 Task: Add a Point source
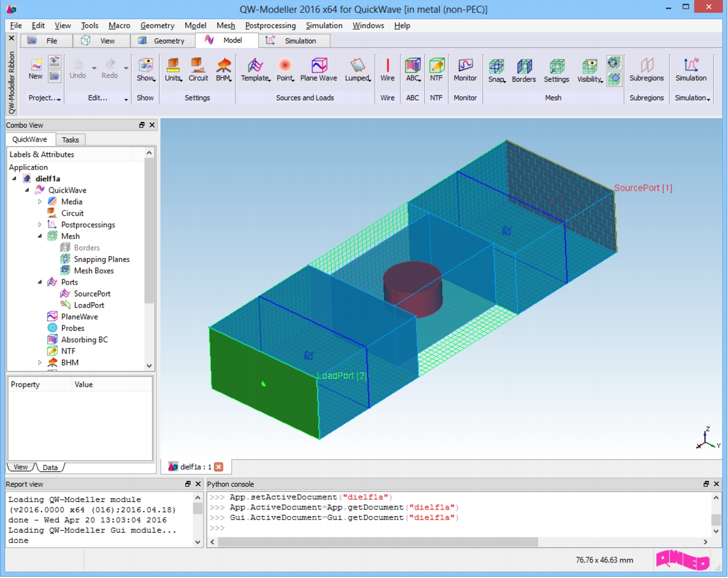pos(285,70)
